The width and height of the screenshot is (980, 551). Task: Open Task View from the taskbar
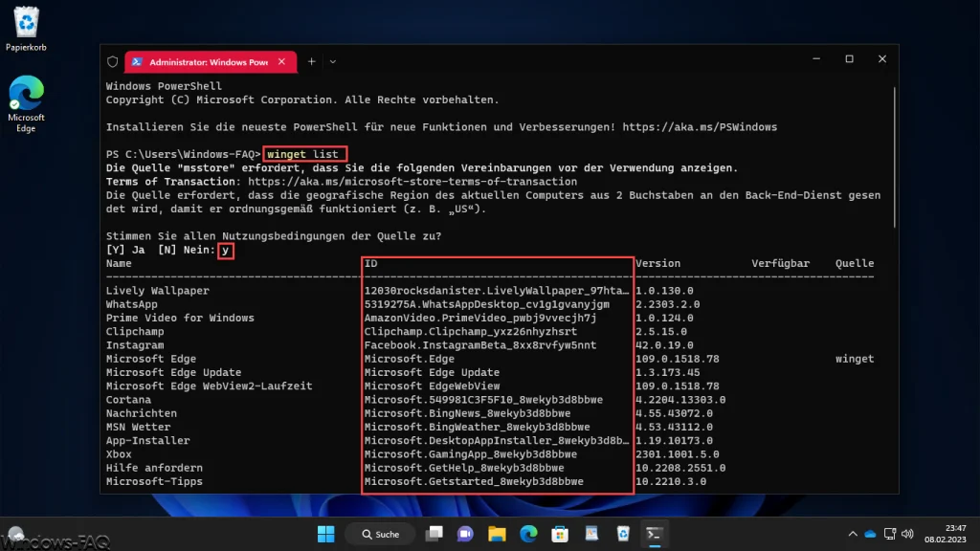(434, 534)
